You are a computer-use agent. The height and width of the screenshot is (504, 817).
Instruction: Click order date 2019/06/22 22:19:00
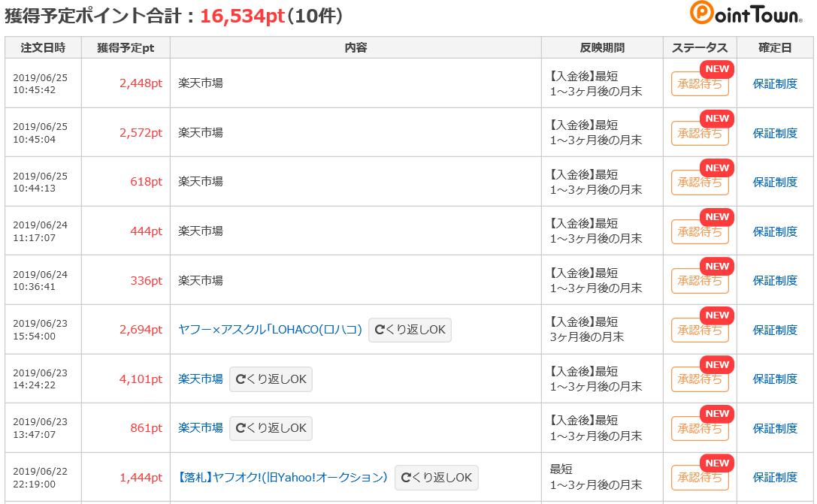pyautogui.click(x=40, y=478)
